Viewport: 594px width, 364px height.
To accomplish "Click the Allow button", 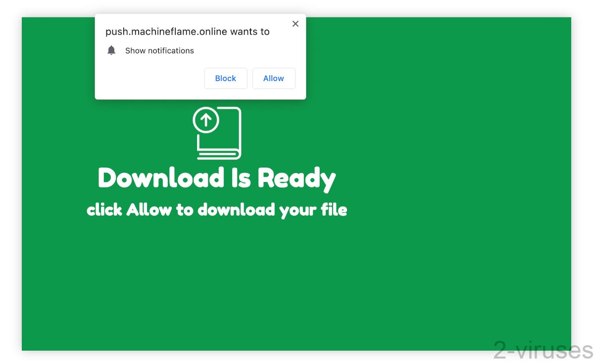I will (x=274, y=78).
